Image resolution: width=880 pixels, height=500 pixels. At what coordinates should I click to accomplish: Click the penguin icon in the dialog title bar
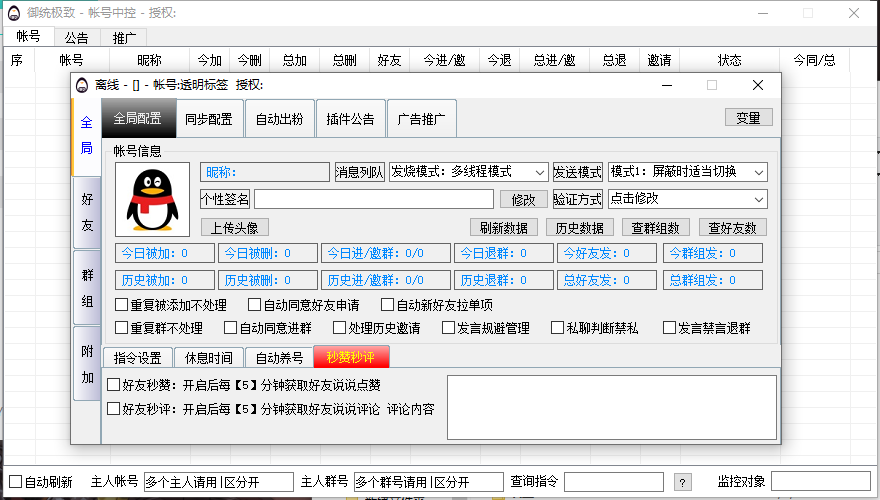click(x=83, y=85)
